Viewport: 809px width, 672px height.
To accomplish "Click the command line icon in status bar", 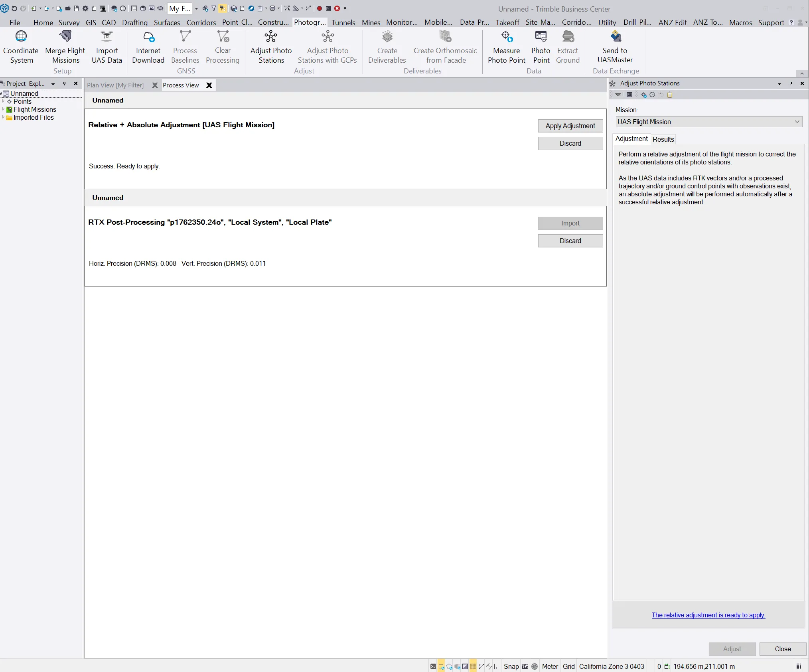I will 433,666.
